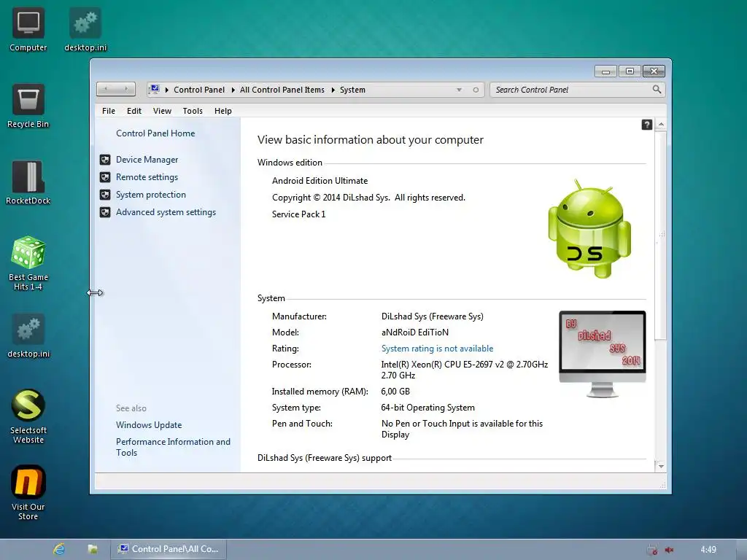Viewport: 747px width, 560px height.
Task: Click '64-bit Operating System' text
Action: (x=427, y=408)
